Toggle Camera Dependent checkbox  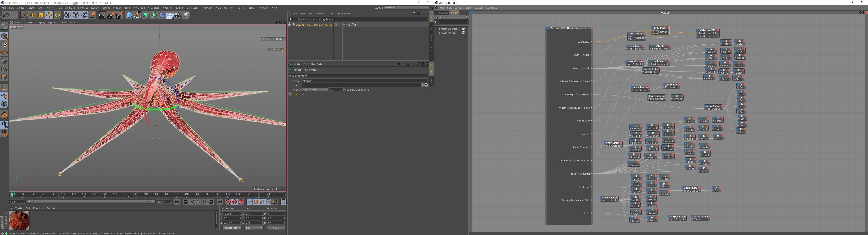344,89
